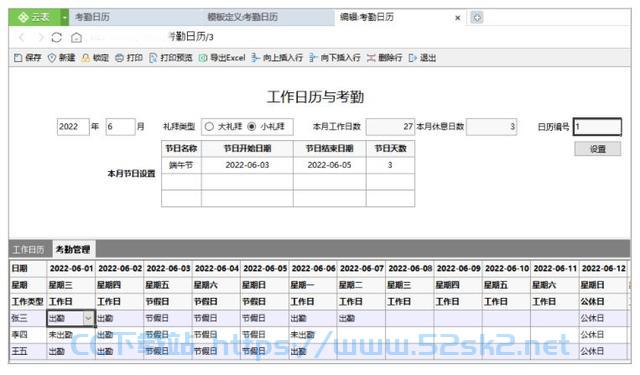Click the 锁定 lock icon
640x375 pixels.
coord(85,58)
